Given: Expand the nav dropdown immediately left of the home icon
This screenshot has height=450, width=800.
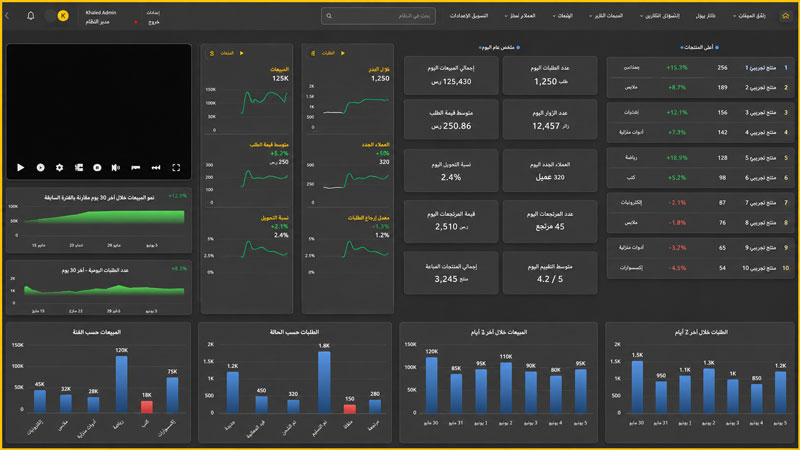Looking at the screenshot, I should (749, 16).
